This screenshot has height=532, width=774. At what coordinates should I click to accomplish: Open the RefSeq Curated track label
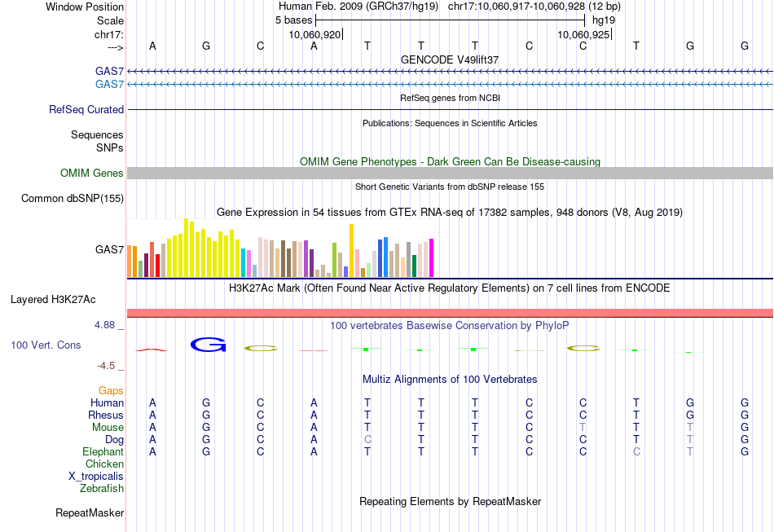pyautogui.click(x=86, y=109)
